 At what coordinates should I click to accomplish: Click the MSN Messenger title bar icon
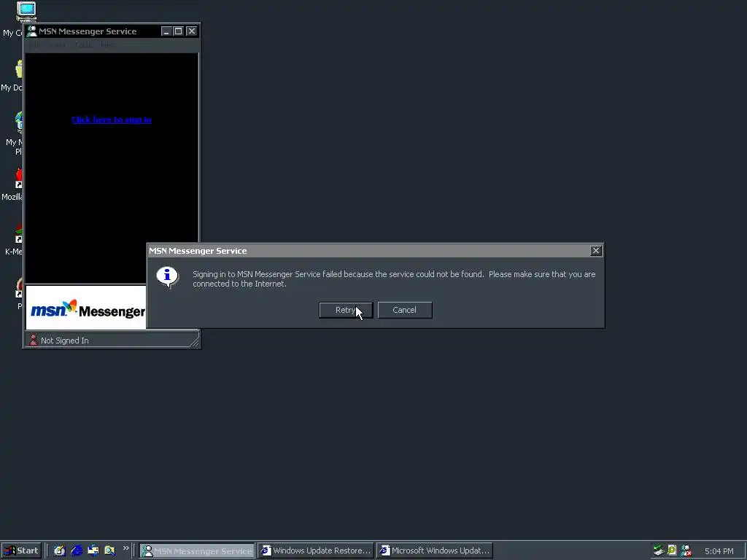[x=31, y=31]
